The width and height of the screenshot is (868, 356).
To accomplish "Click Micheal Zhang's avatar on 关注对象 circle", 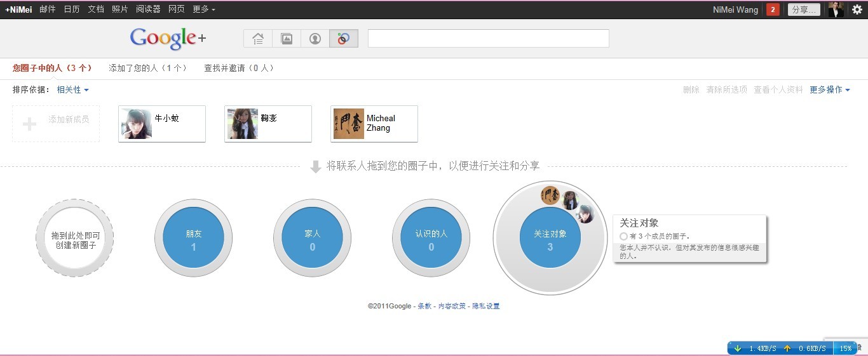I will tap(550, 195).
